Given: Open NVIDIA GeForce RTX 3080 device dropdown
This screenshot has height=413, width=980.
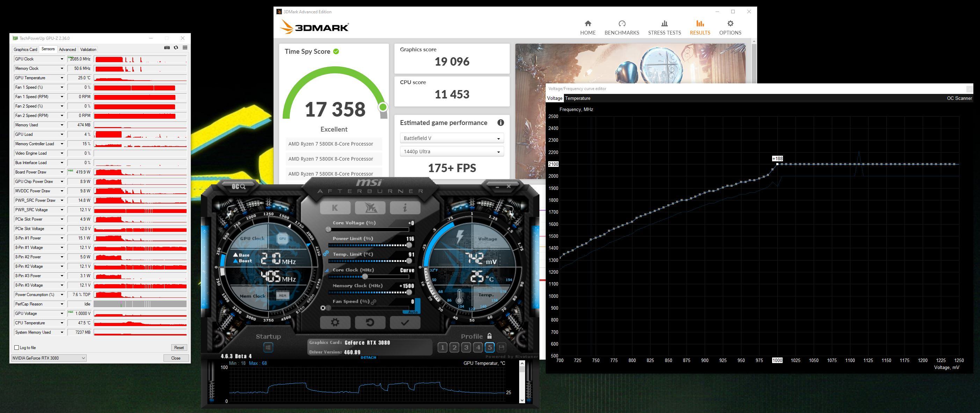Looking at the screenshot, I should tap(49, 358).
